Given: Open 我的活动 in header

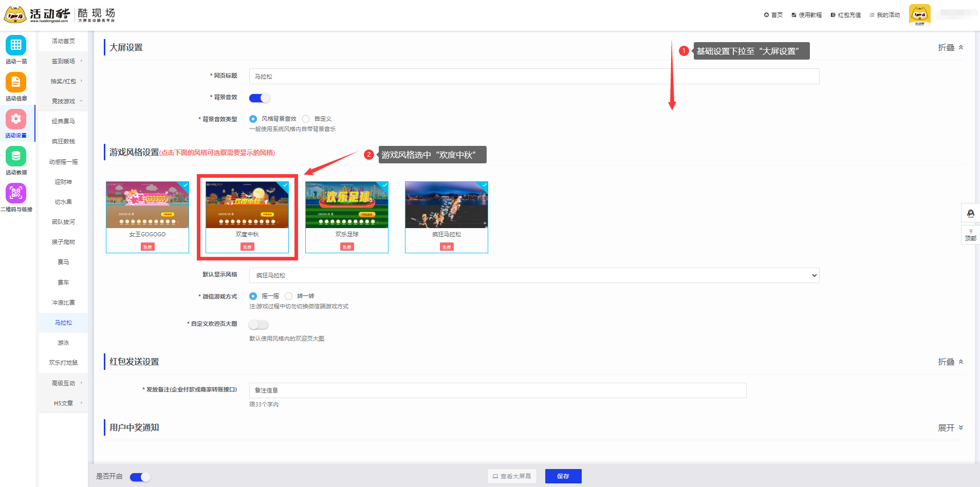Looking at the screenshot, I should coord(885,15).
